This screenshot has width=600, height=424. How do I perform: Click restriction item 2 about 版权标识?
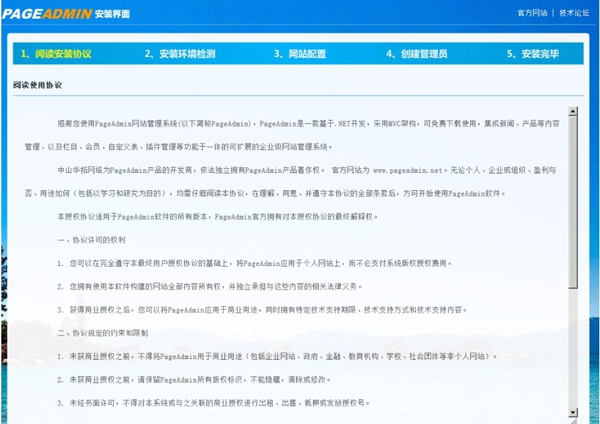point(194,380)
